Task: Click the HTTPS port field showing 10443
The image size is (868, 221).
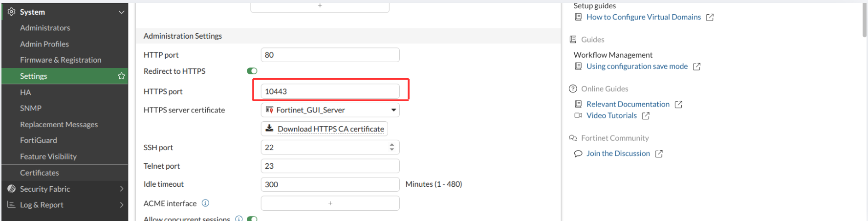Action: [x=330, y=91]
